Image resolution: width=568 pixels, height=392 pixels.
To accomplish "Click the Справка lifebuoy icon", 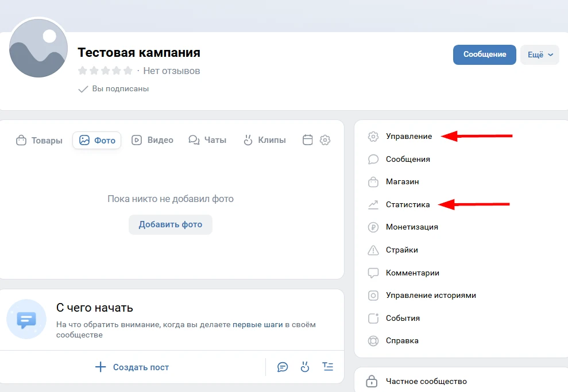I will [373, 341].
